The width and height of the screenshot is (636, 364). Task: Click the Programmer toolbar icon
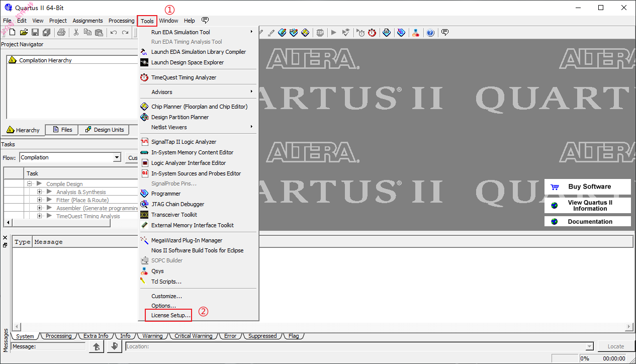401,33
